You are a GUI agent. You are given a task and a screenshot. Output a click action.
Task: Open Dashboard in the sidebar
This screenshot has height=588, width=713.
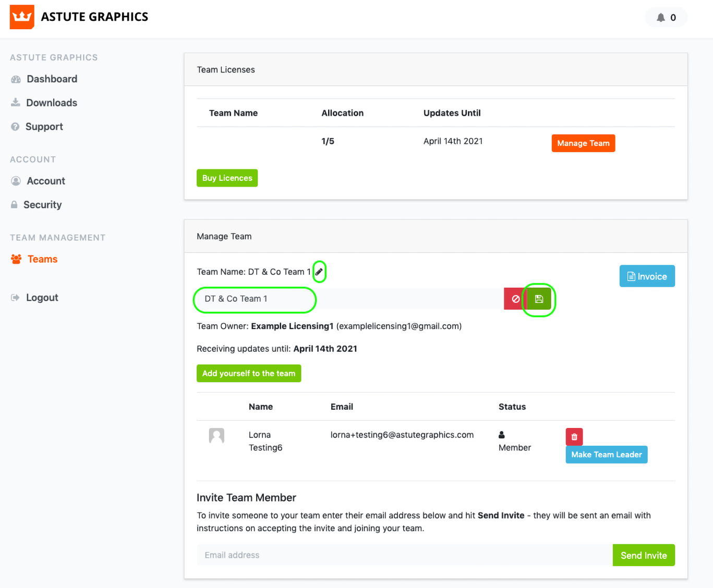52,79
